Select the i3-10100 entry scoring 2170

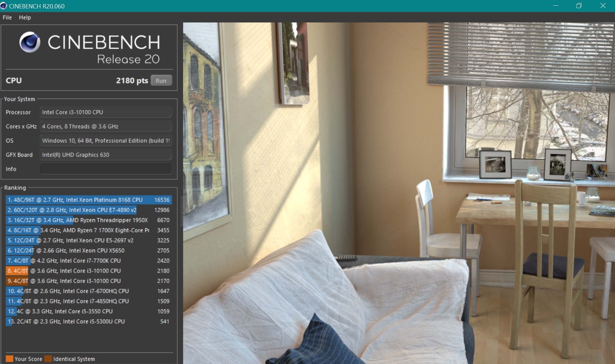tap(89, 281)
